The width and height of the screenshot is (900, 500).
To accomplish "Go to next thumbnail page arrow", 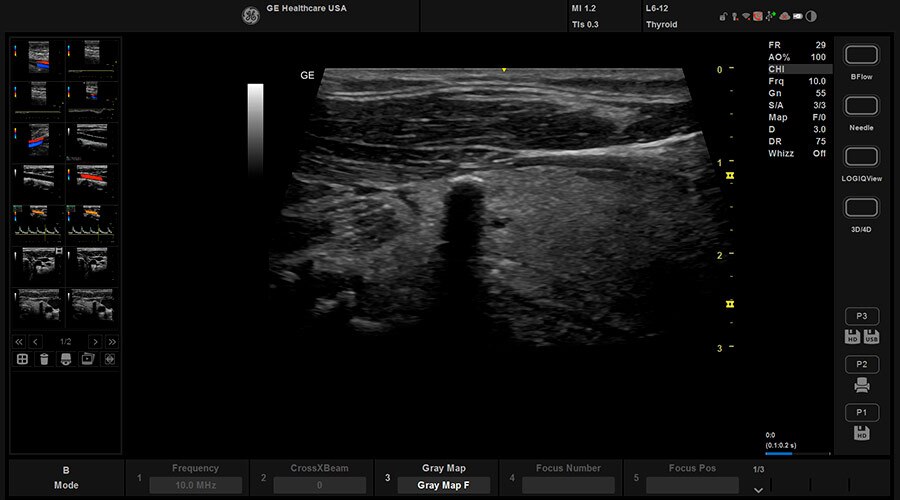I will (94, 341).
